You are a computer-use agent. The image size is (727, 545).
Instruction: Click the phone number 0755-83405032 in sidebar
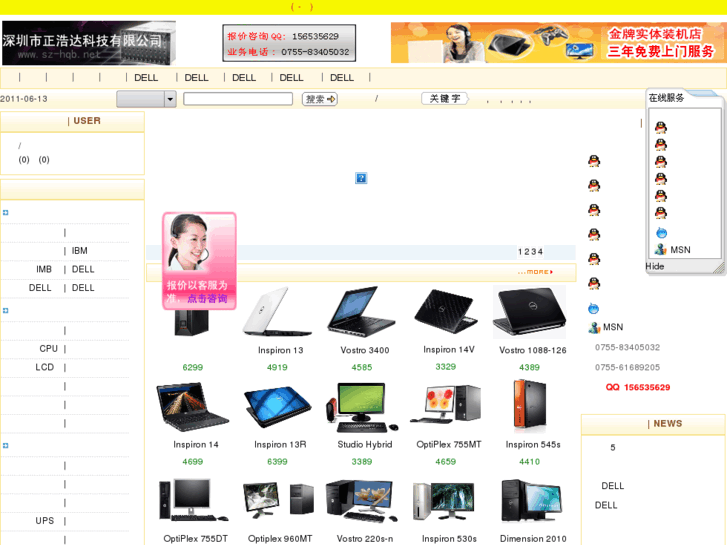tap(627, 347)
